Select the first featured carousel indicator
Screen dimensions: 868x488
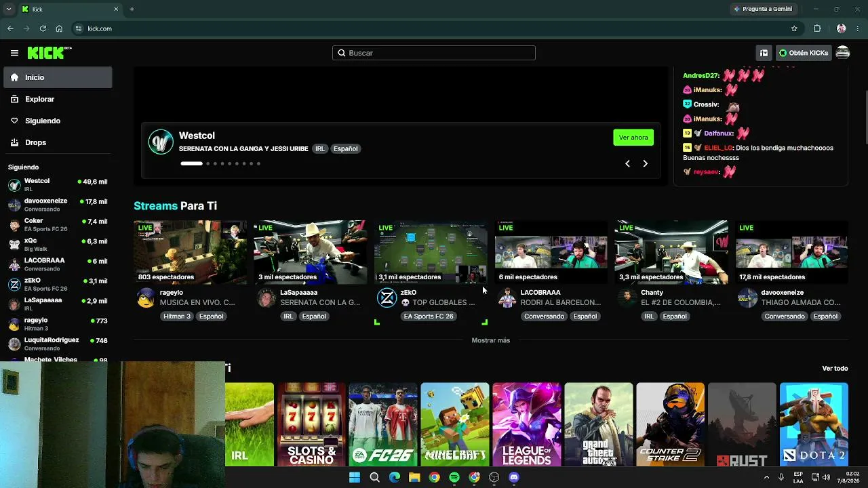coord(191,163)
